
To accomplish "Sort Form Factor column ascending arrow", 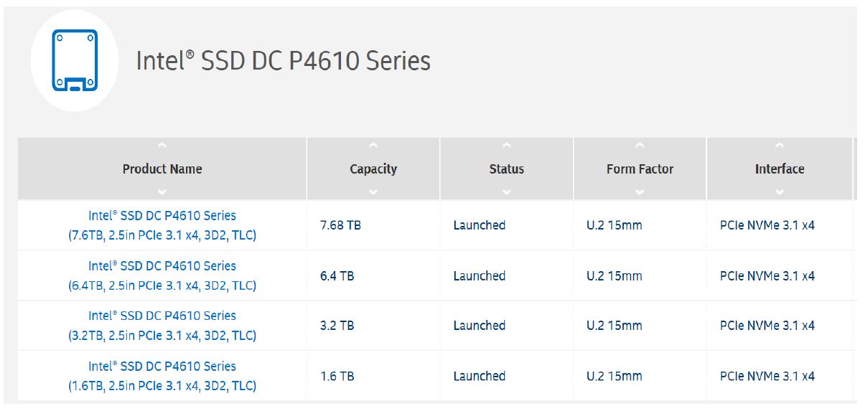I will click(x=640, y=146).
